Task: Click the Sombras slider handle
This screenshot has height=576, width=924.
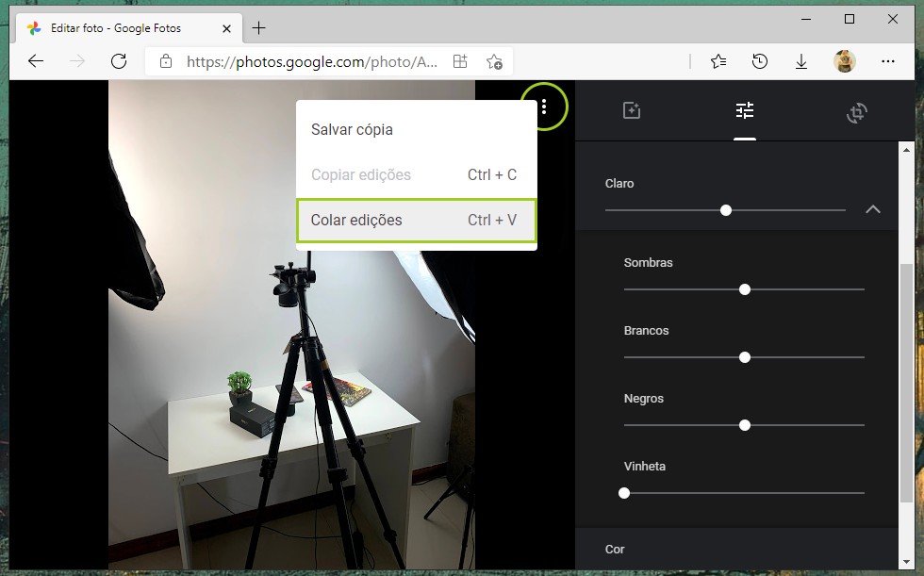Action: [x=745, y=289]
